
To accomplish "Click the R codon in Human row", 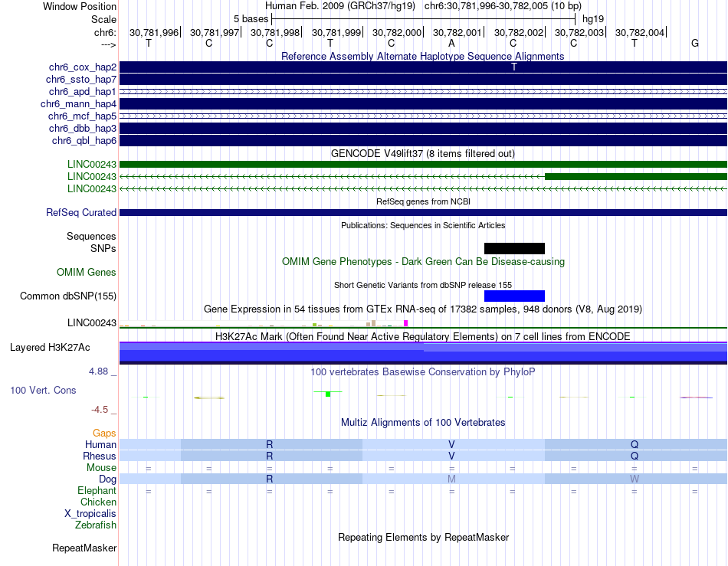I will point(269,444).
